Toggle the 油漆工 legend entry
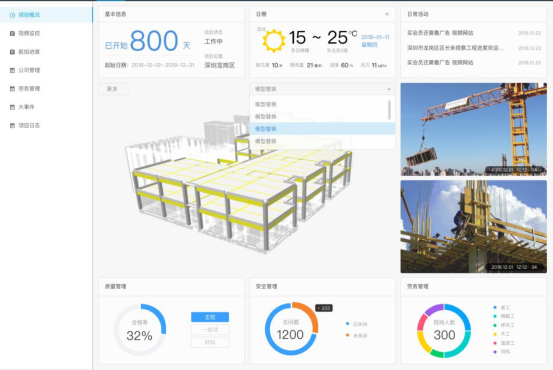 click(x=504, y=343)
